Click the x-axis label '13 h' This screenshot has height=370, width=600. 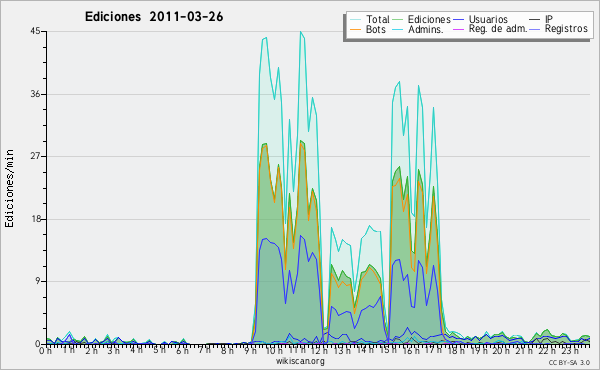(x=342, y=350)
